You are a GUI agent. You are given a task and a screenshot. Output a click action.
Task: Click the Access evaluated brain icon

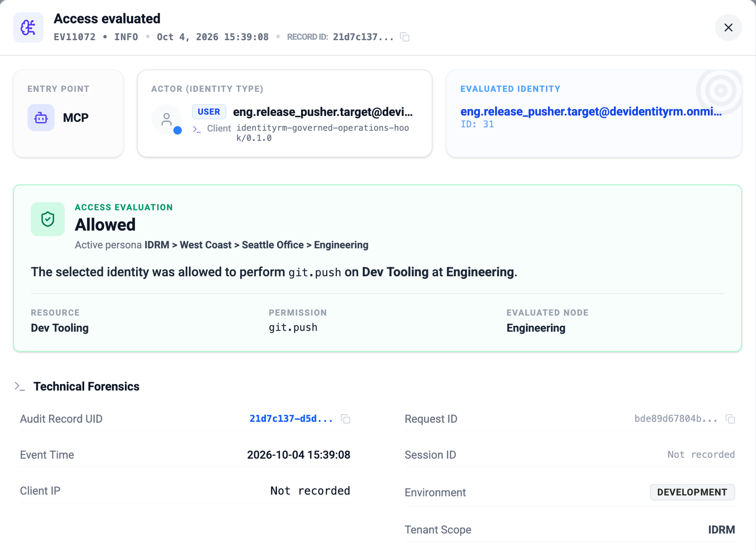28,27
